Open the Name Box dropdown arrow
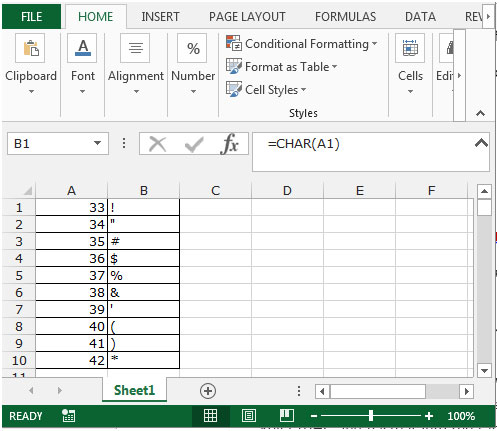The image size is (499, 431). 97,144
